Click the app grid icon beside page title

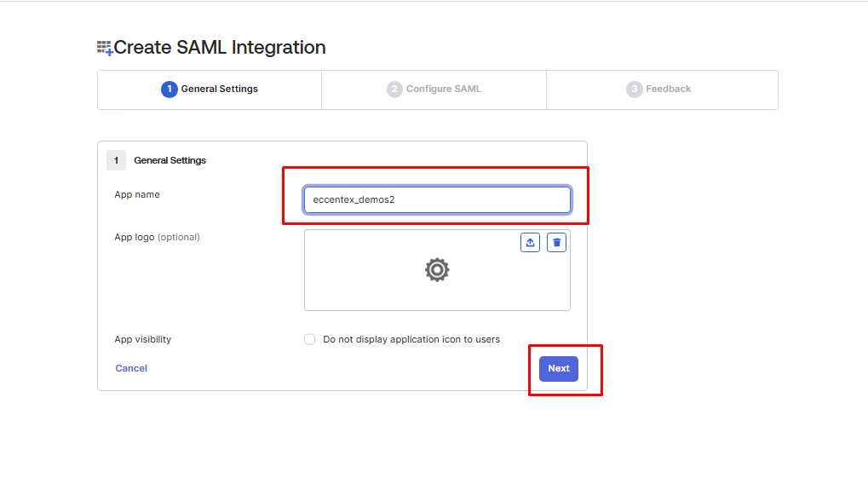click(105, 49)
